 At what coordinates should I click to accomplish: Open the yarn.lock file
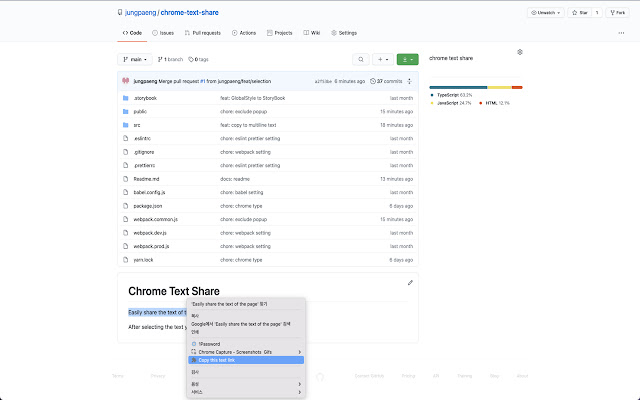tap(143, 260)
